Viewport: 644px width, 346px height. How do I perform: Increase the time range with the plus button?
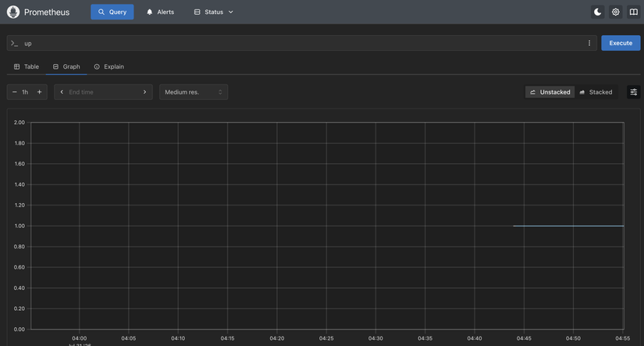pos(40,92)
